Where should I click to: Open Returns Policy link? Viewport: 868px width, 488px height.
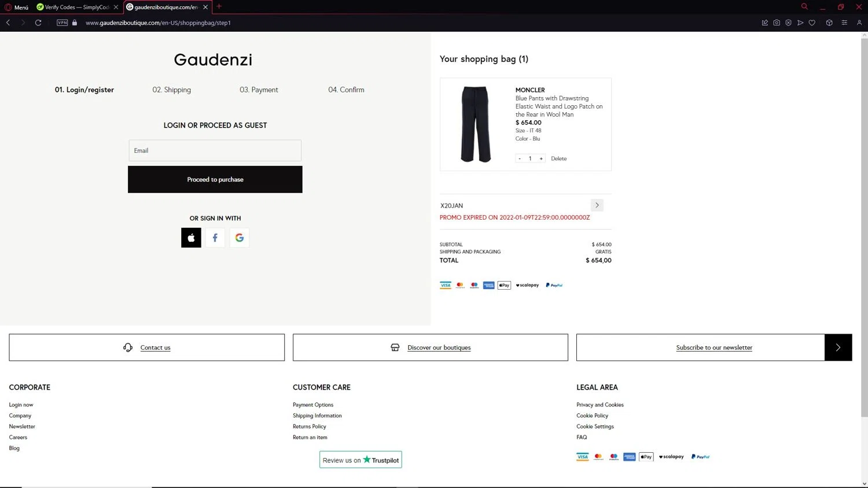click(x=310, y=427)
